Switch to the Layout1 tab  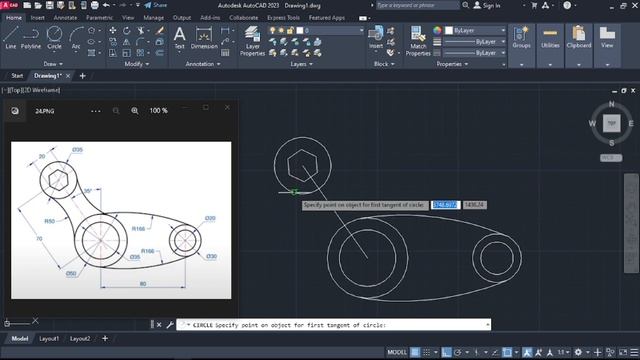pyautogui.click(x=49, y=339)
